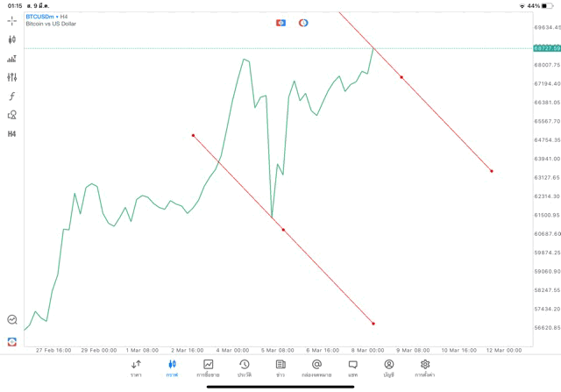Tap the blue-red trade panel icon
The image size is (561, 392).
(280, 23)
